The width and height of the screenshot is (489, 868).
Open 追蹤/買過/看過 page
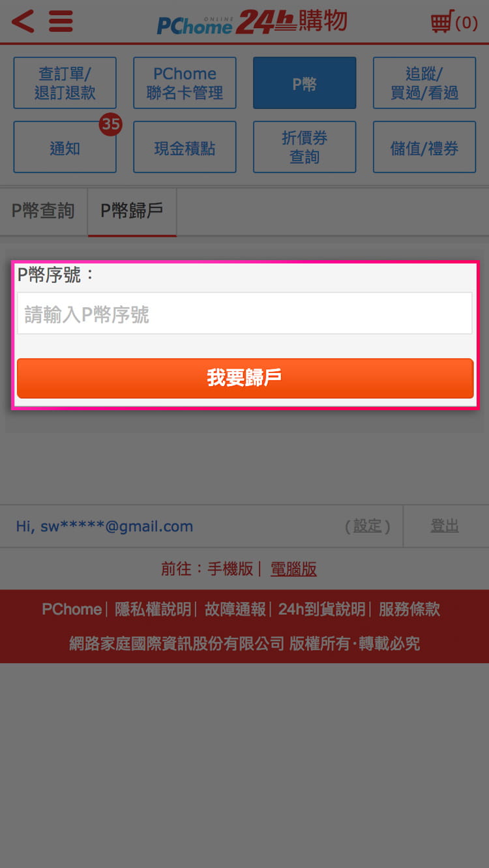click(424, 83)
